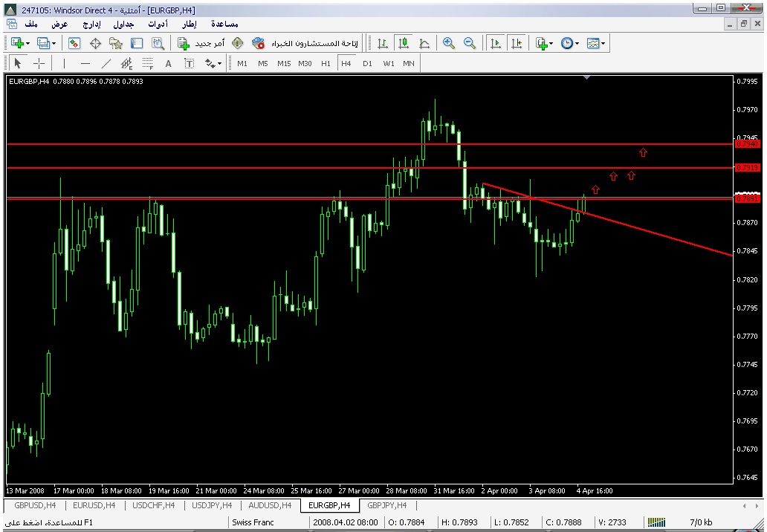Screen dimensions: 767x532
Task: Expand the Indicators dropdown arrow
Action: pyautogui.click(x=551, y=44)
